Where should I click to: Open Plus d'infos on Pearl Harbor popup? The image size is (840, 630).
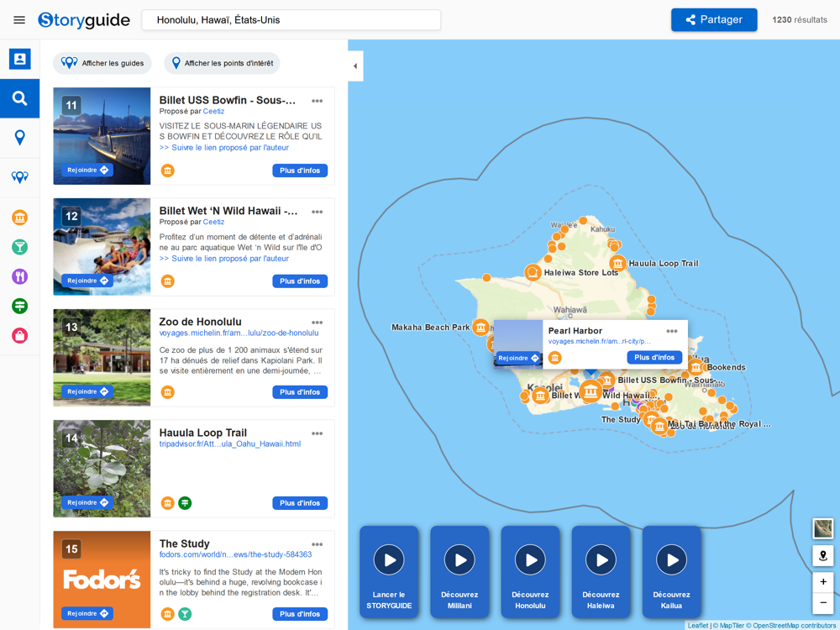(654, 357)
